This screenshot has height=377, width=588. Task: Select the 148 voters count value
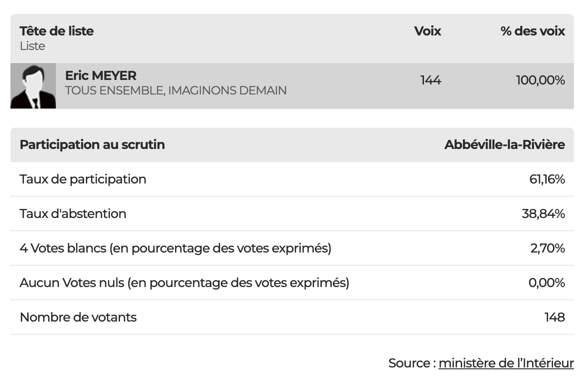(x=554, y=317)
